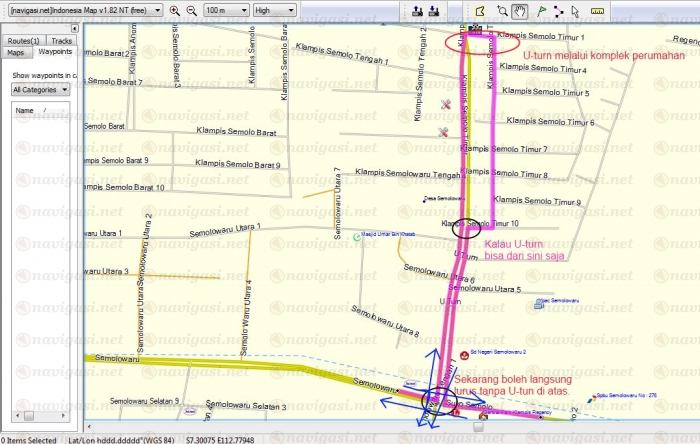Switch to the Tracks tab
Screen dimensions: 700x444
(61, 40)
